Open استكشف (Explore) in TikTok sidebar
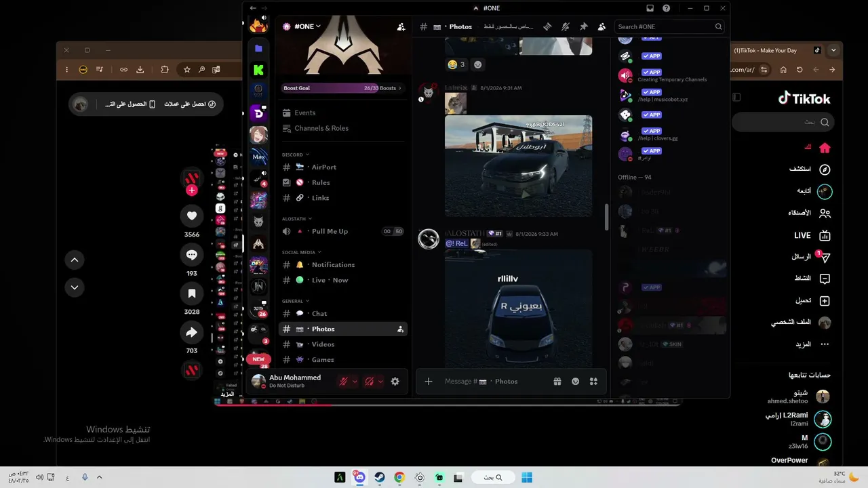Viewport: 868px width, 488px height. click(x=810, y=169)
